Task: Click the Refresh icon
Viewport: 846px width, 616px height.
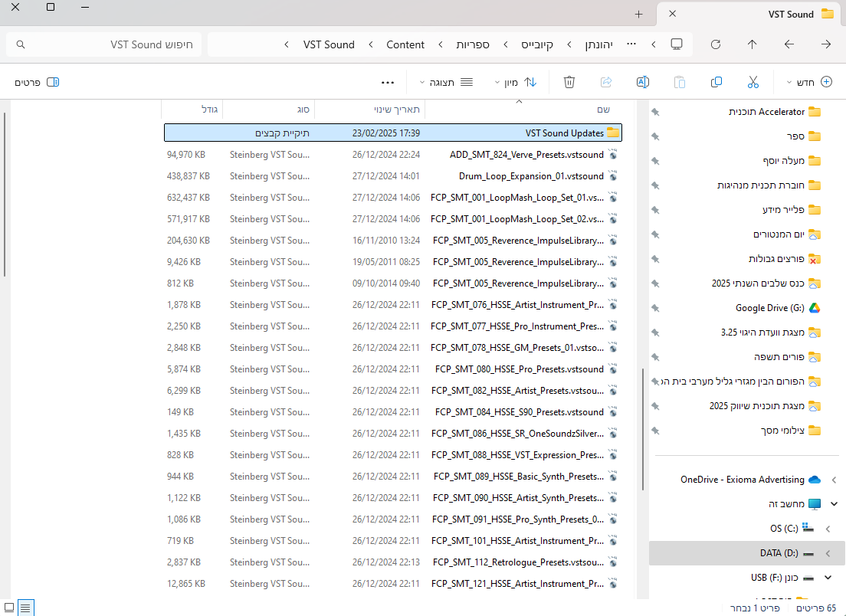Action: (716, 44)
